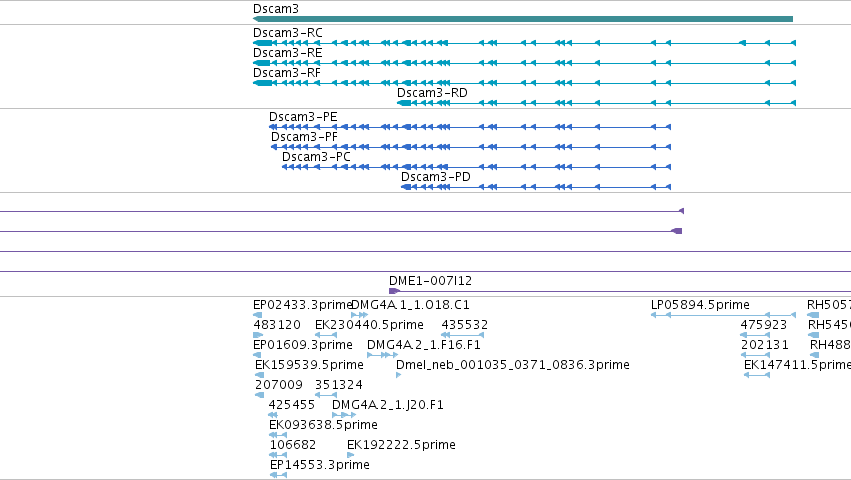Select the EP14553.3prime label
This screenshot has width=851, height=480.
[320, 465]
